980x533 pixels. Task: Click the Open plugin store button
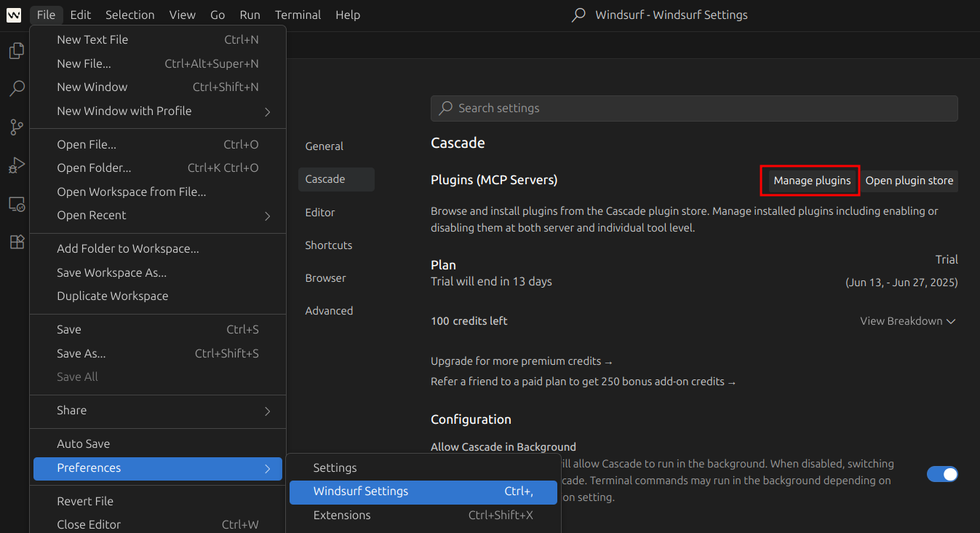[x=909, y=181]
